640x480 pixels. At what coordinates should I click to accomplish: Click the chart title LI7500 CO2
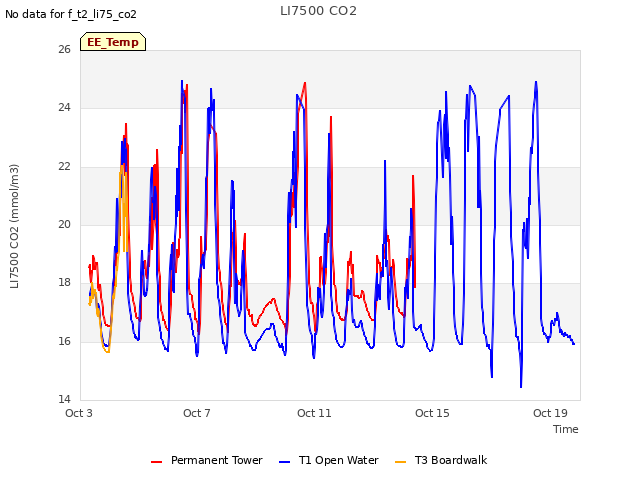(318, 11)
